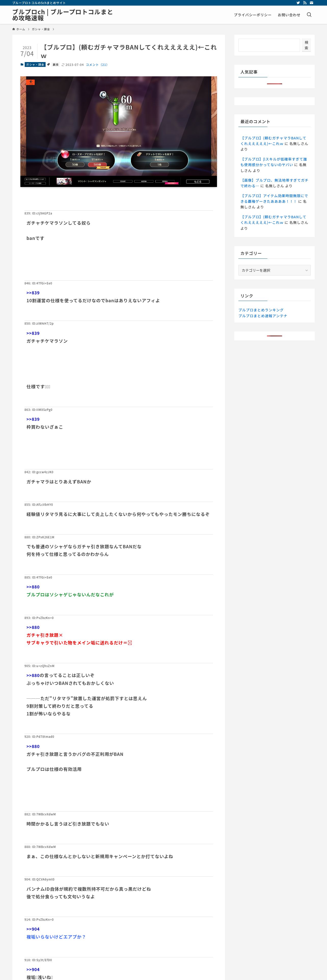Open the プライバシーポリシー menu item

(x=252, y=15)
